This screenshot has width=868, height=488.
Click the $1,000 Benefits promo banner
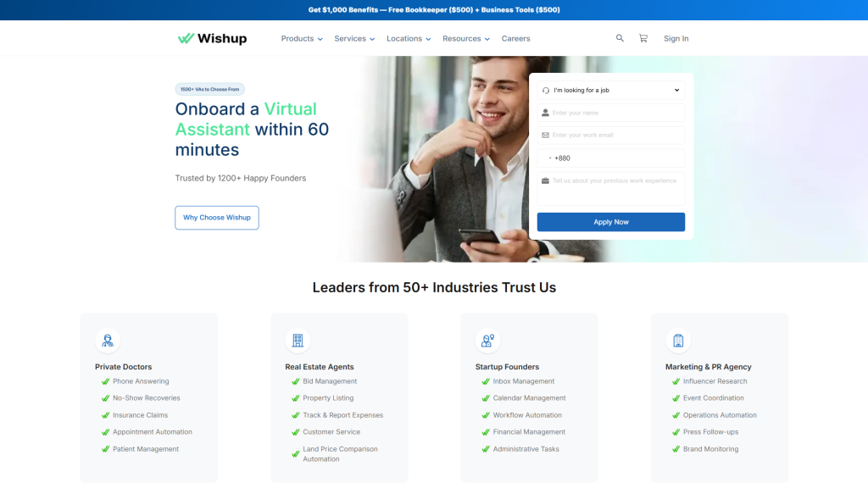[434, 10]
